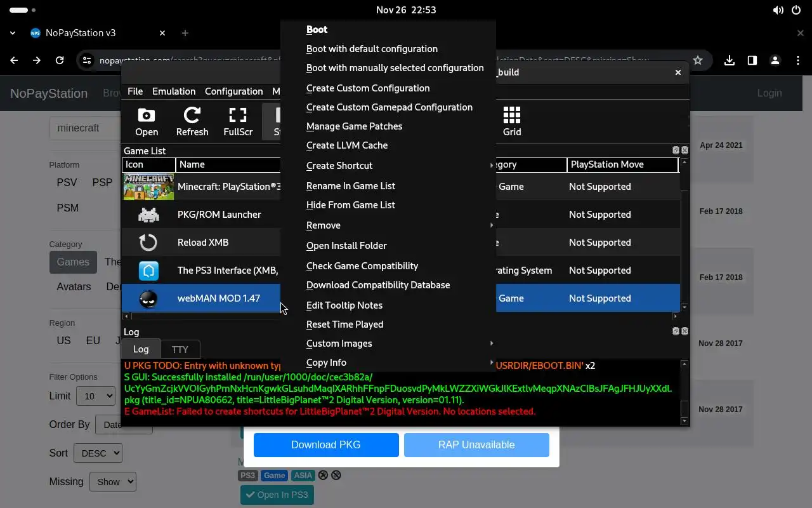The width and height of the screenshot is (812, 508).
Task: Click the webMAN MOD face icon
Action: tap(148, 298)
